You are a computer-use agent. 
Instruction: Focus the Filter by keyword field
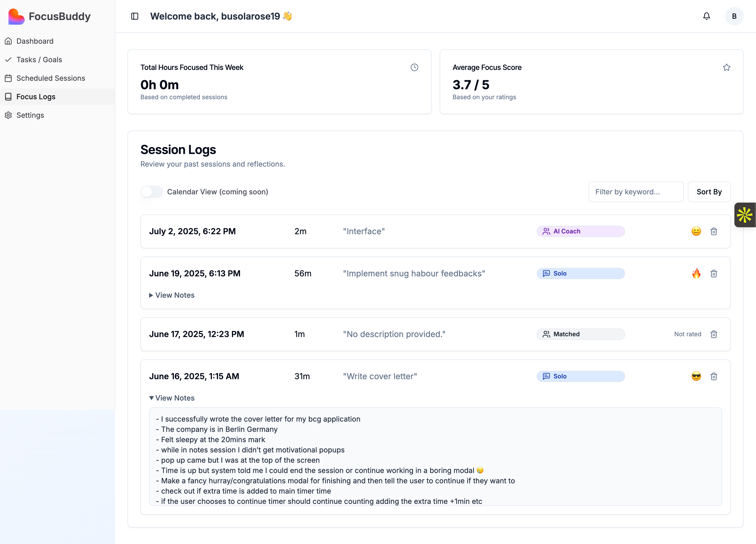(635, 192)
